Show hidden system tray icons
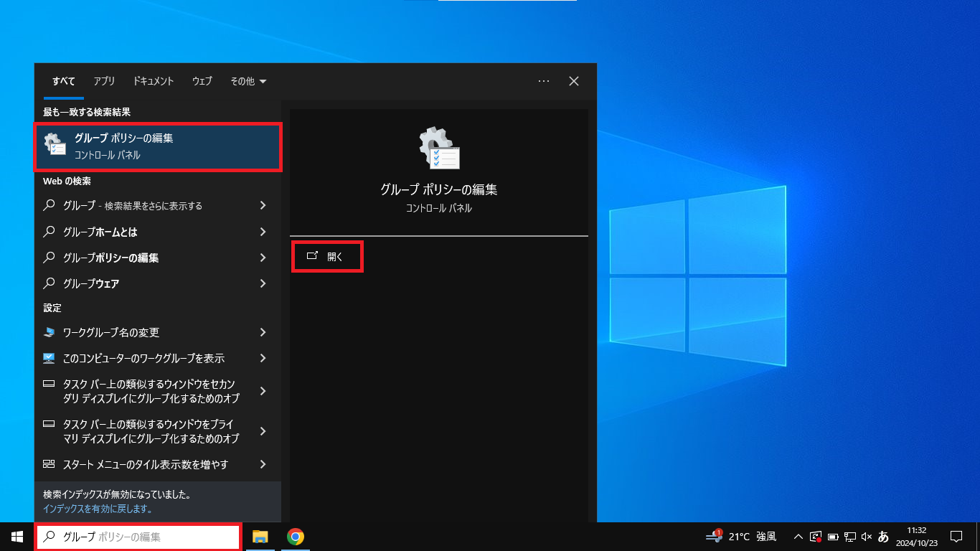 click(798, 537)
